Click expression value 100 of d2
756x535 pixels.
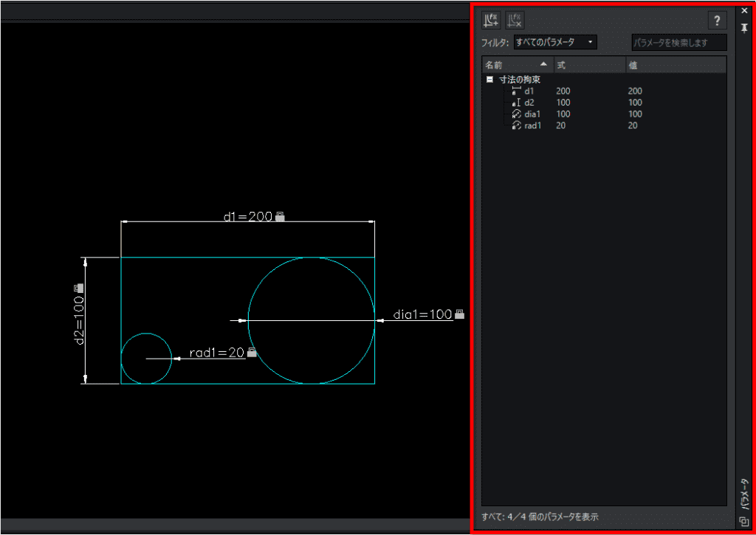tap(563, 102)
